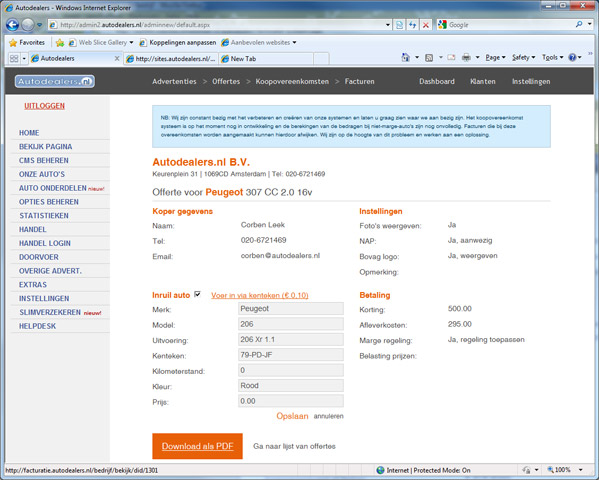Click the Merk field with Peugeot
599x480 pixels.
tap(291, 308)
